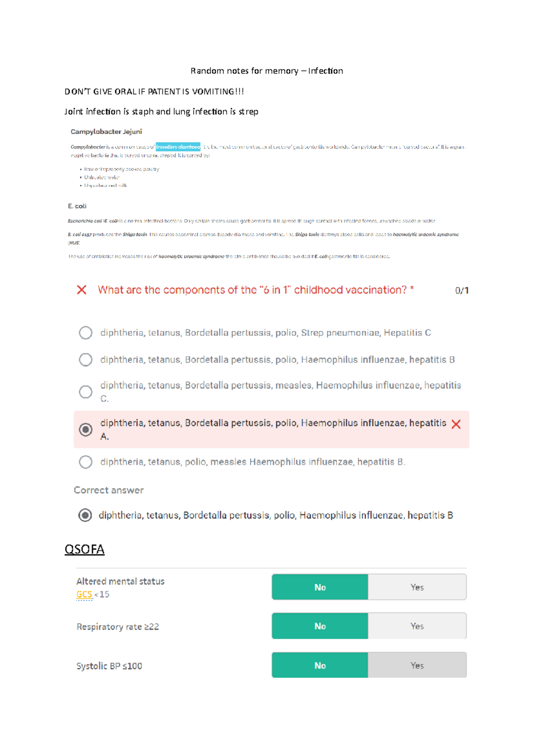The height and width of the screenshot is (756, 534).
Task: Click the red X beside the vaccination question
Action: click(81, 290)
